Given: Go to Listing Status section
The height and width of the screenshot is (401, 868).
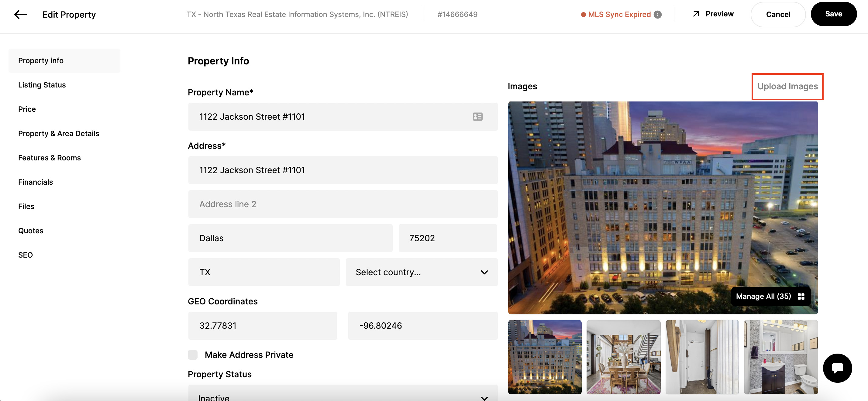Looking at the screenshot, I should pos(42,85).
